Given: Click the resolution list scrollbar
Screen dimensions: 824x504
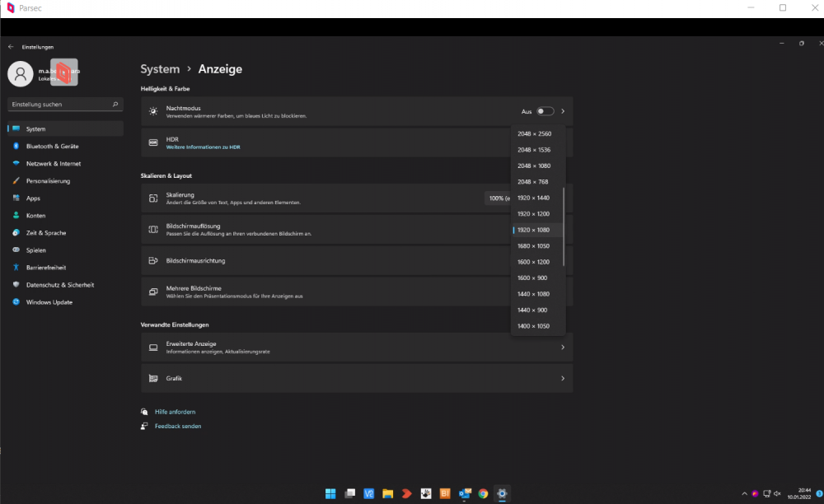Looking at the screenshot, I should 564,226.
